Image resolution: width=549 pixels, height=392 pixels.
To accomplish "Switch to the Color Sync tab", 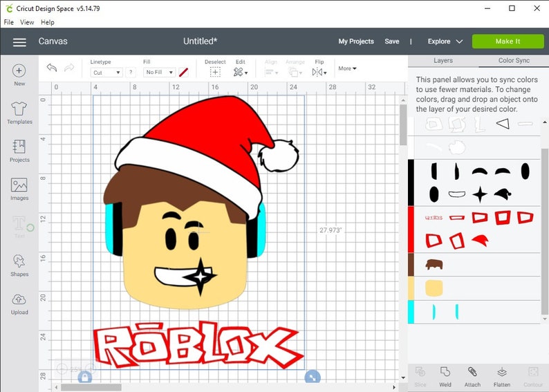I will (514, 61).
